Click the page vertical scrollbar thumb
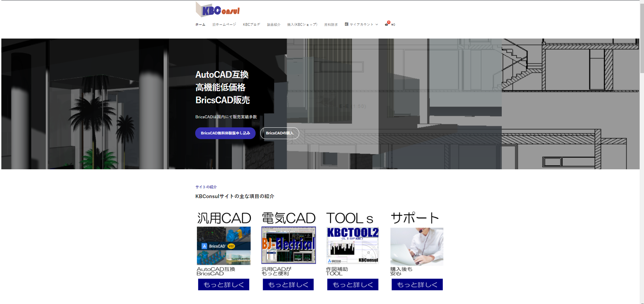The image size is (644, 304). coord(642,37)
